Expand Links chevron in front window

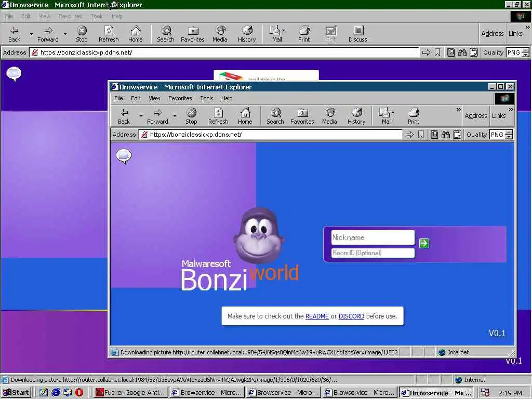pos(511,109)
